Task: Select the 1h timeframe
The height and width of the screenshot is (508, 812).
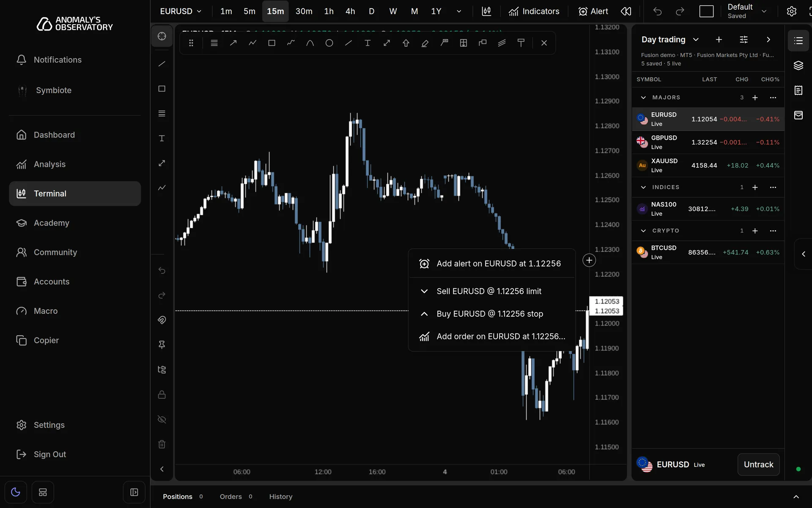Action: pyautogui.click(x=329, y=11)
